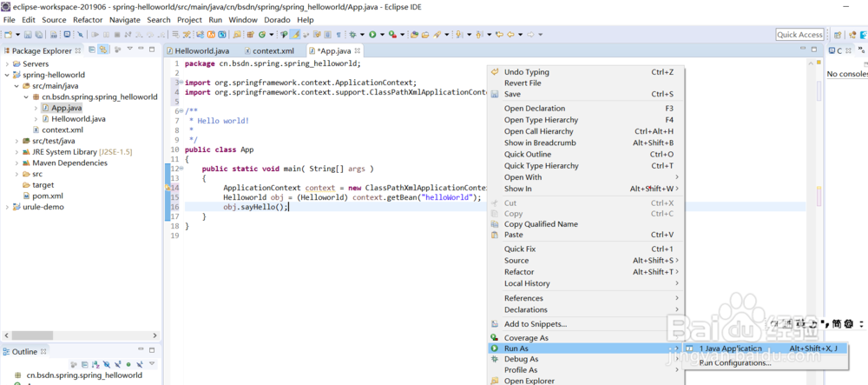Toggle Hide Local Types in Outline

tap(140, 364)
